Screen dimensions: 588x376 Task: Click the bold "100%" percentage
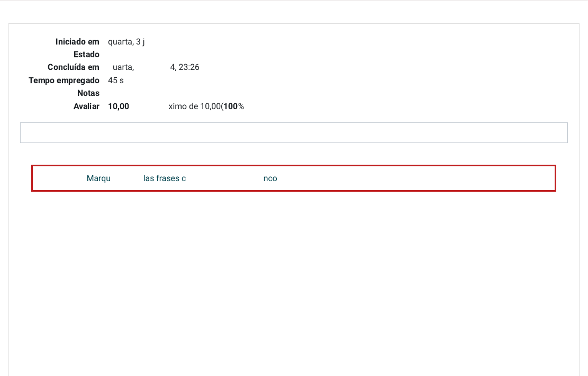point(233,106)
